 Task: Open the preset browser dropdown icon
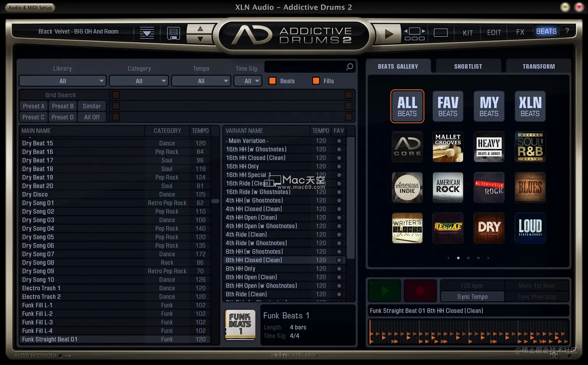tap(147, 33)
